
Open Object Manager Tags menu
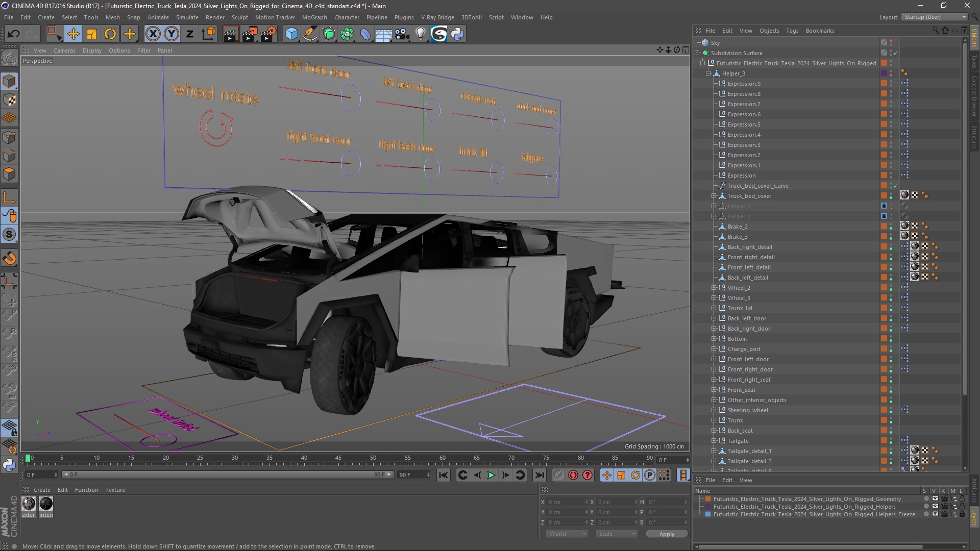click(792, 31)
